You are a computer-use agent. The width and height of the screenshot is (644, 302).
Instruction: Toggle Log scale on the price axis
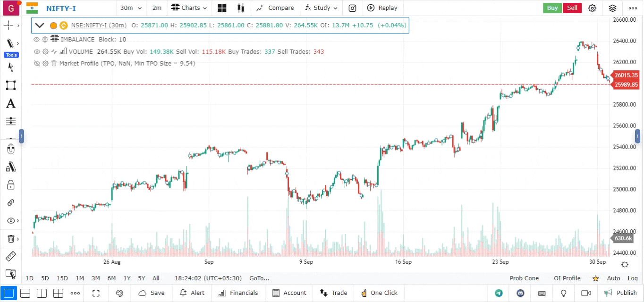(x=632, y=278)
